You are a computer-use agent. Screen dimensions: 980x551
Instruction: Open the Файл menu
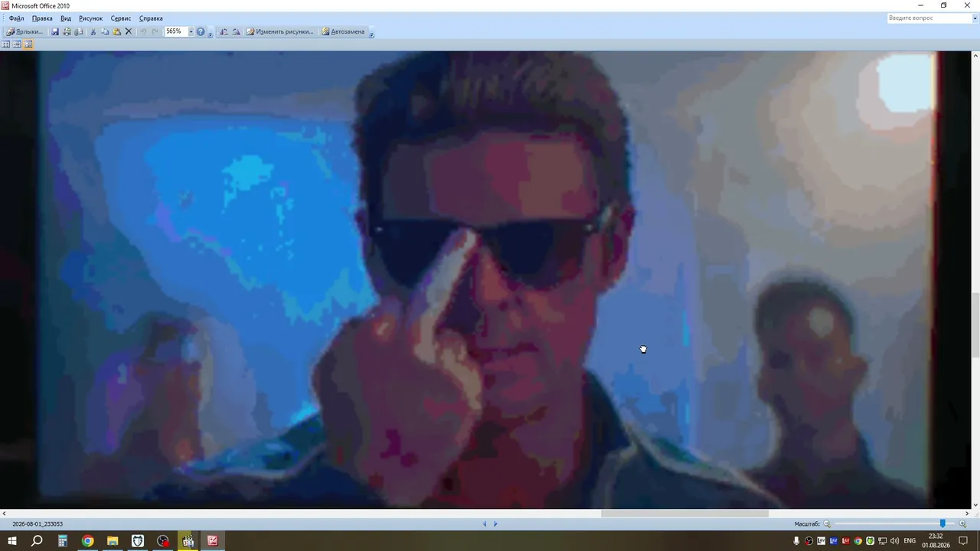(16, 18)
